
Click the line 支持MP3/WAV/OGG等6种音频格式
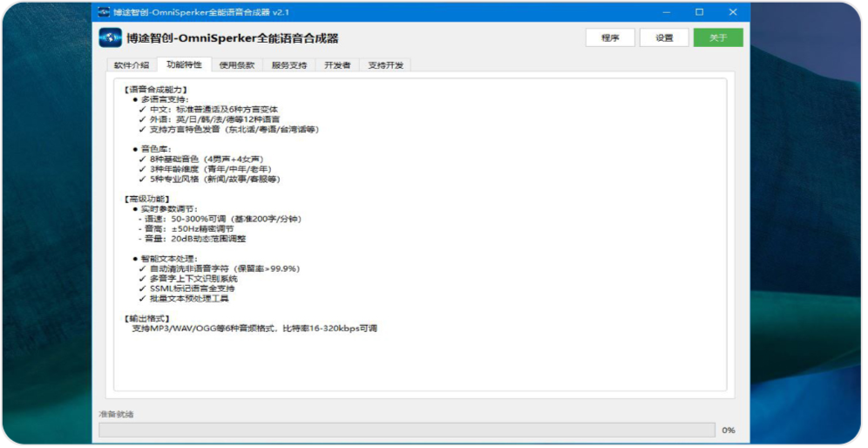pyautogui.click(x=254, y=329)
